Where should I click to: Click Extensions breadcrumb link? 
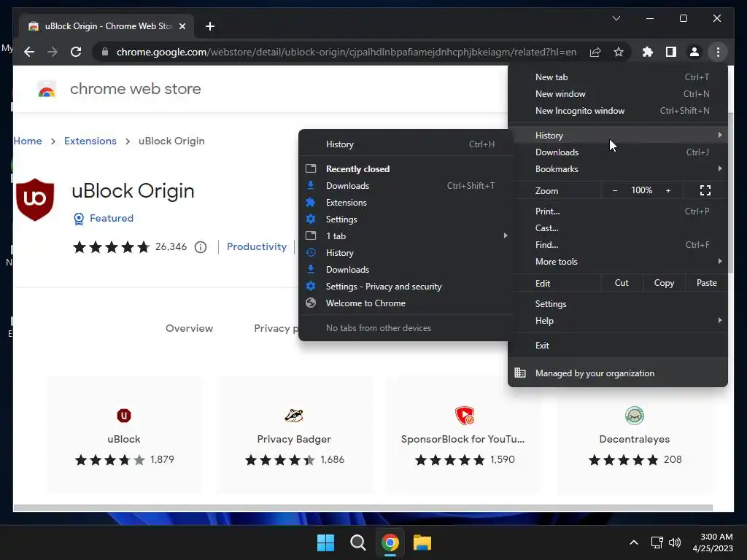[90, 141]
